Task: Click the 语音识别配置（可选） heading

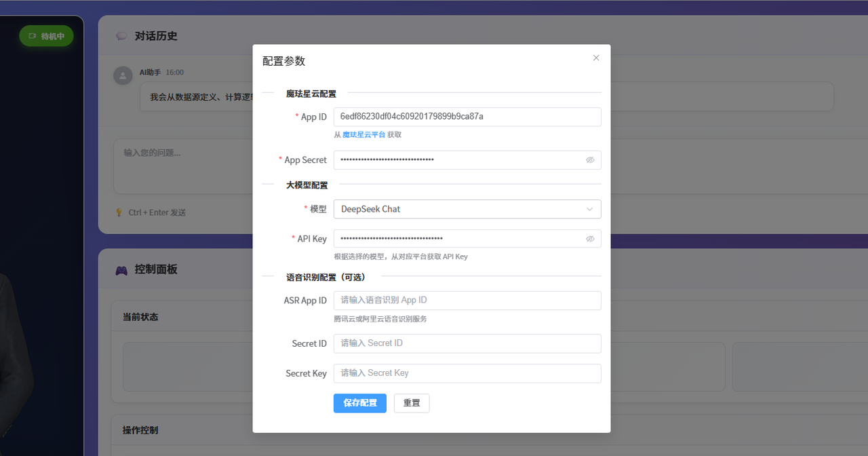Action: click(x=325, y=277)
